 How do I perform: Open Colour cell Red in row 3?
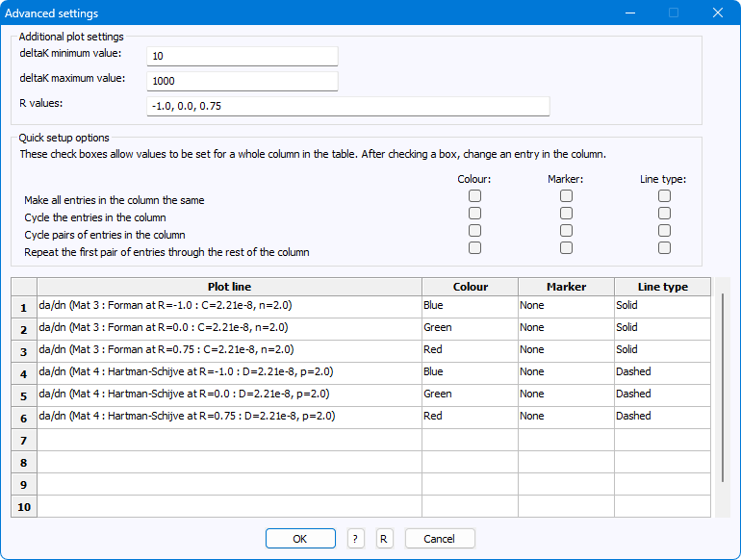[471, 351]
